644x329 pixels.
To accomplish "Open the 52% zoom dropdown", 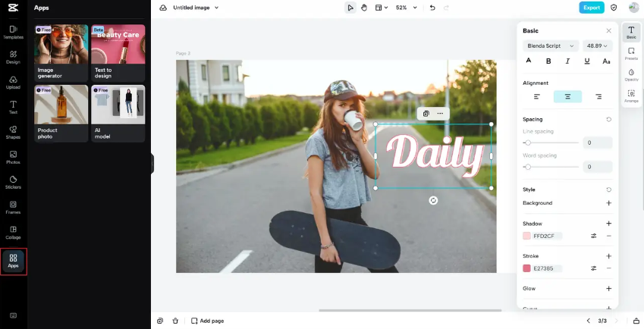I will (406, 8).
